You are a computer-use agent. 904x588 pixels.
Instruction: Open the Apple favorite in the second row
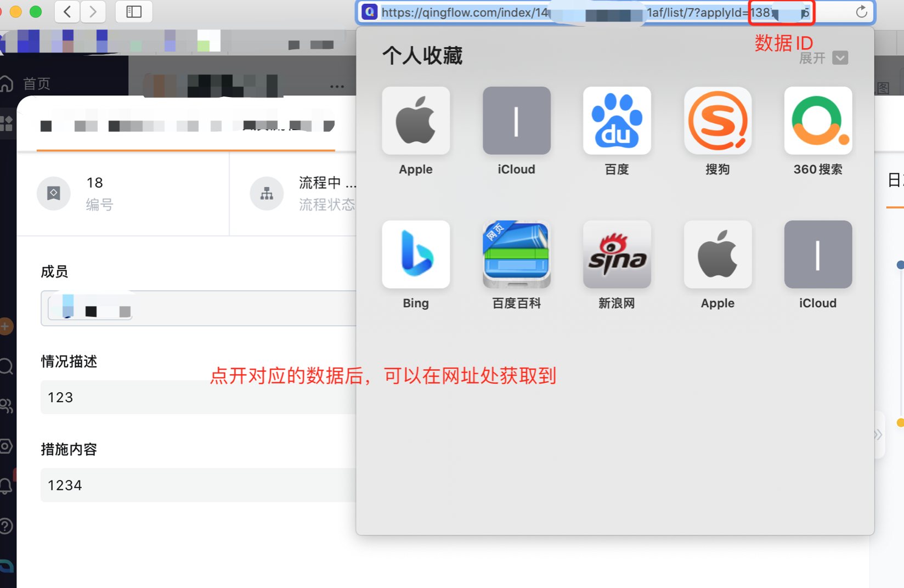click(x=717, y=255)
